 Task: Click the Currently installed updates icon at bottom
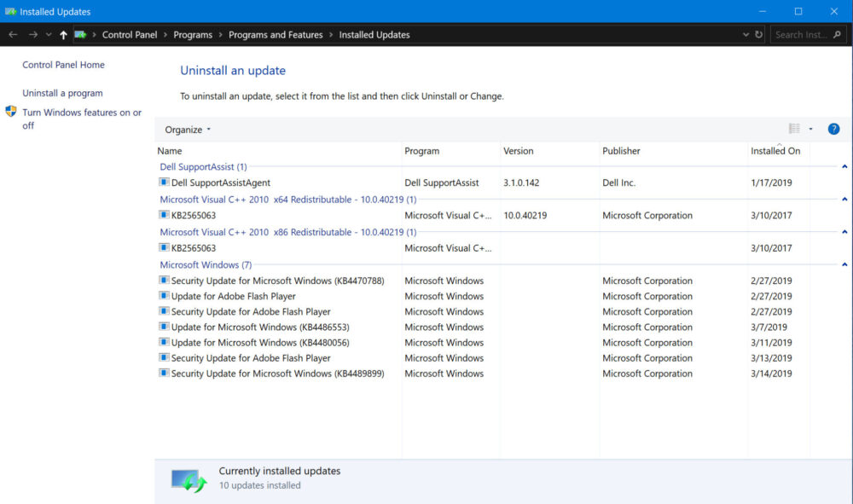coord(189,476)
